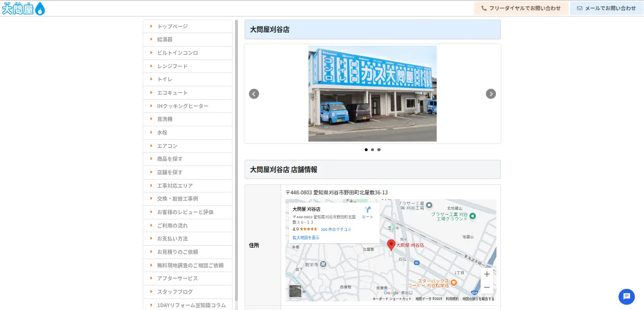Select 工事対応エリア in the sidebar
644x310 pixels.
[x=187, y=186]
